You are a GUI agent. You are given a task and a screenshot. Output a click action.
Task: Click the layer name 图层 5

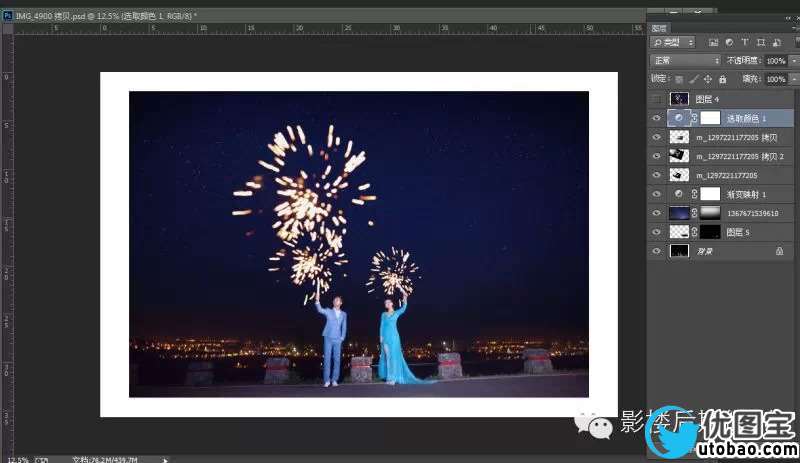[738, 232]
